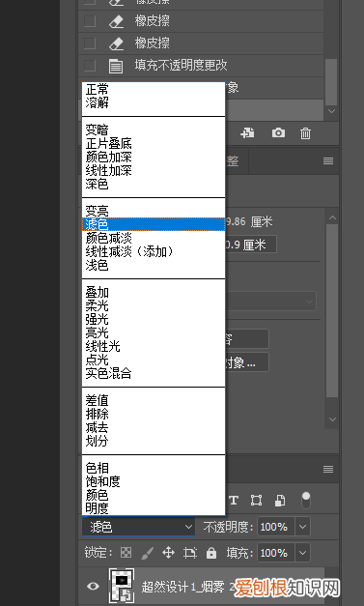
Task: Lock image pixels brush icon
Action: [x=148, y=553]
